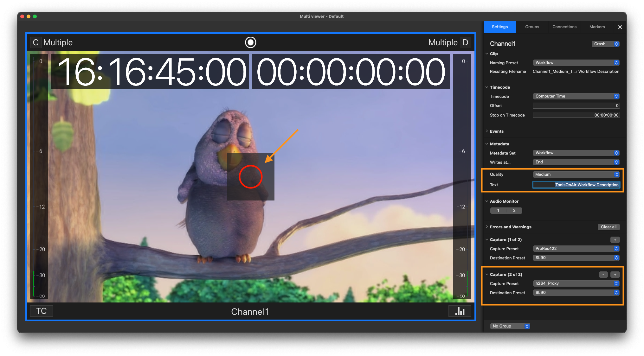Select the Settings tab
This screenshot has height=356, width=644.
pos(500,27)
